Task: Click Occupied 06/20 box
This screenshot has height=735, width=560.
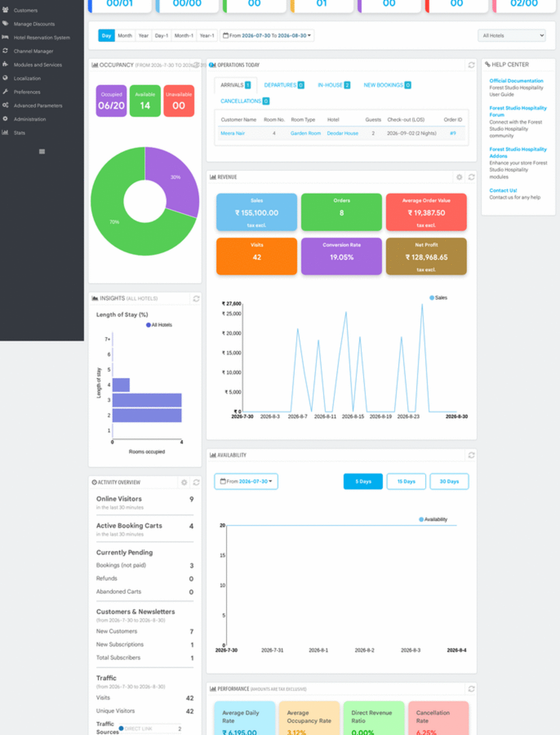Action: point(112,101)
